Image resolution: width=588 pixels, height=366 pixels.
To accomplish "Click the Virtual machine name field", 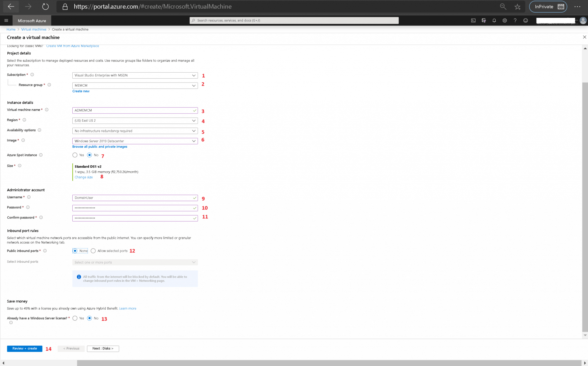I will pyautogui.click(x=135, y=110).
